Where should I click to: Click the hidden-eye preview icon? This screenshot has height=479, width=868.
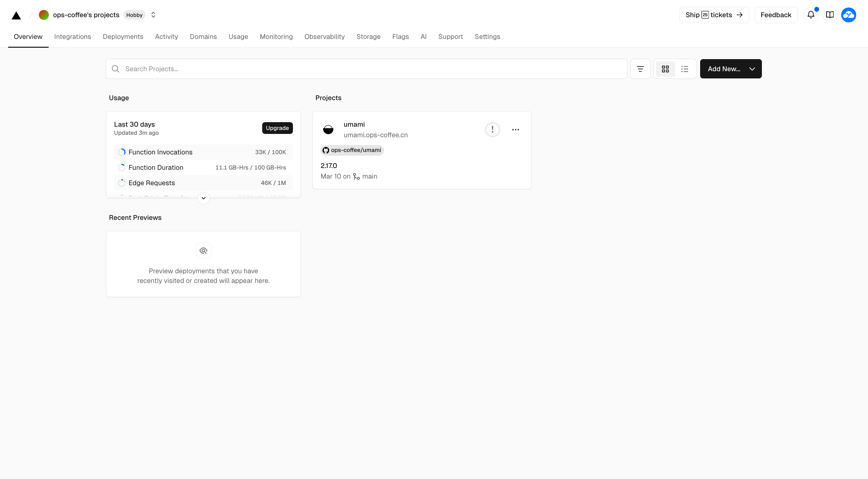tap(203, 251)
